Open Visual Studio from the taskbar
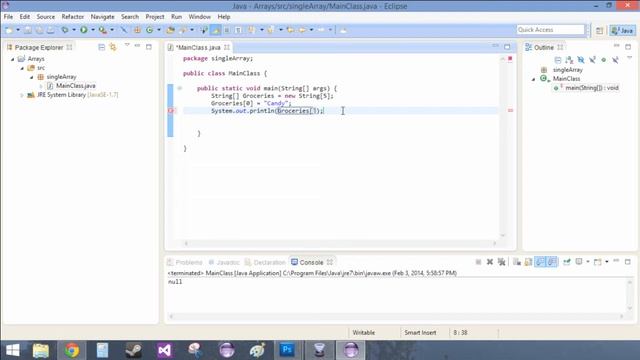 tap(164, 350)
